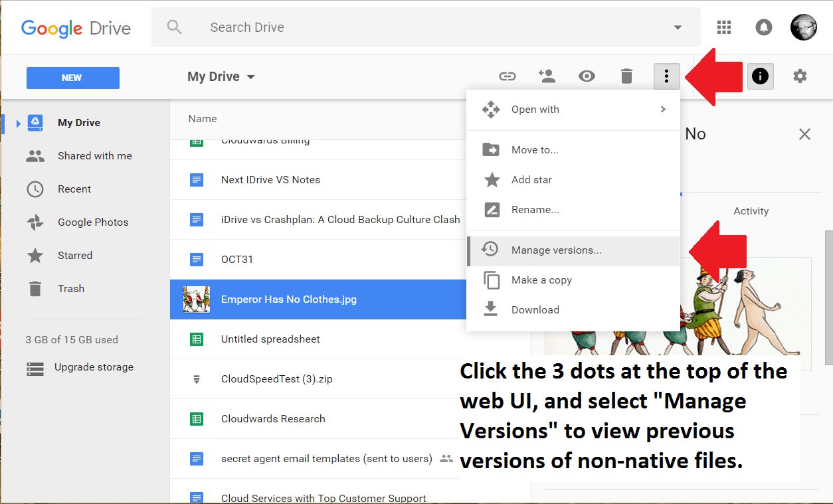
Task: Click the zip icon beside CloudSpeedTest
Action: point(197,379)
